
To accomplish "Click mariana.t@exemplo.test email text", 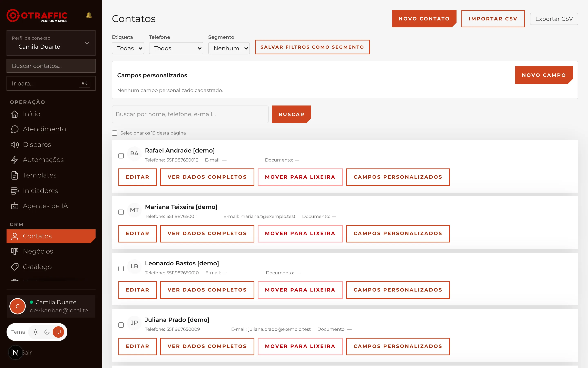I will pos(268,216).
